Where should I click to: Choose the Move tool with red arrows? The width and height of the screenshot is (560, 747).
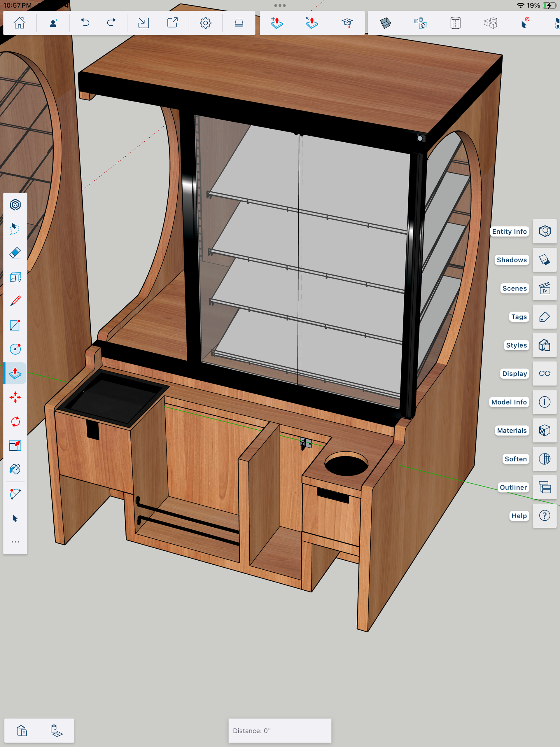click(15, 397)
